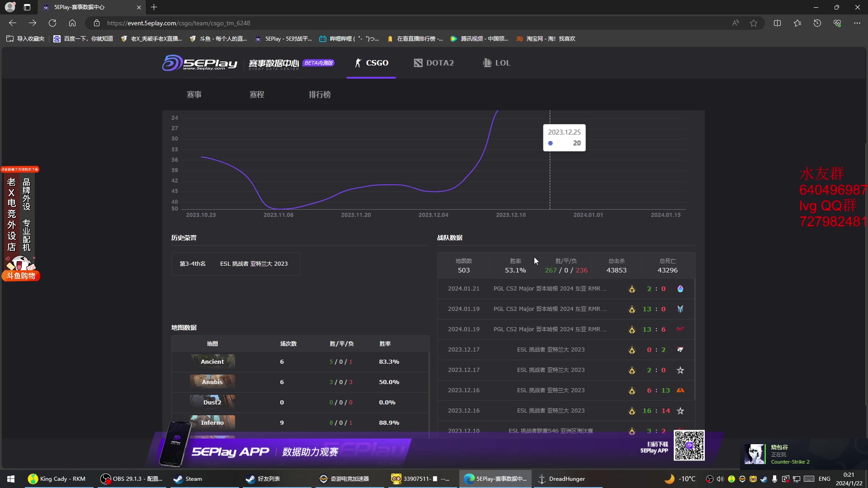The height and width of the screenshot is (488, 868).
Task: Switch to the DOTA2 tab
Action: (x=434, y=63)
